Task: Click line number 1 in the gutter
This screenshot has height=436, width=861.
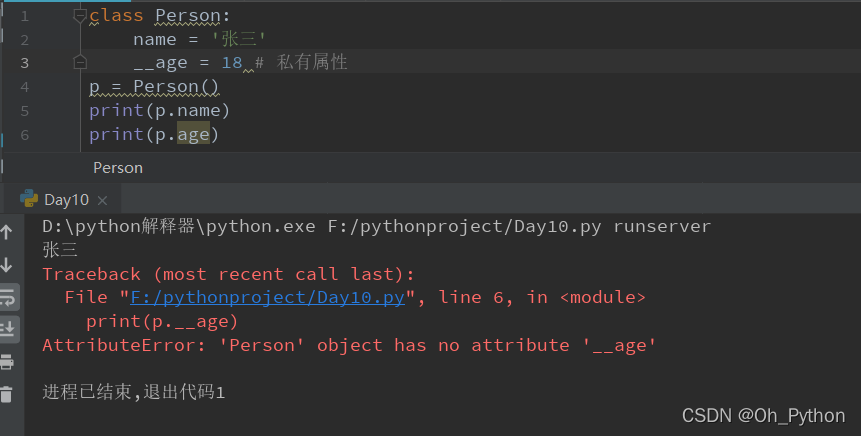Action: [25, 16]
